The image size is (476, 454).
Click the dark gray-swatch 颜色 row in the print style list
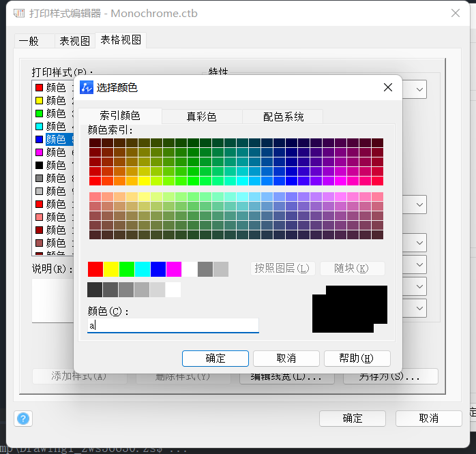point(53,178)
